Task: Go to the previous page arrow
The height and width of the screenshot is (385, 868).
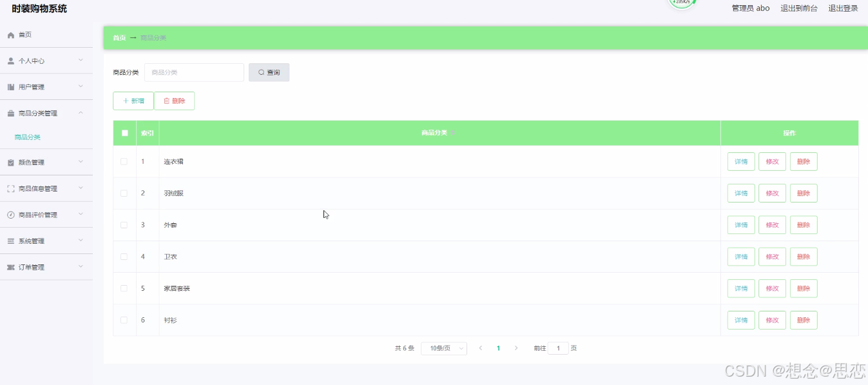Action: [480, 348]
